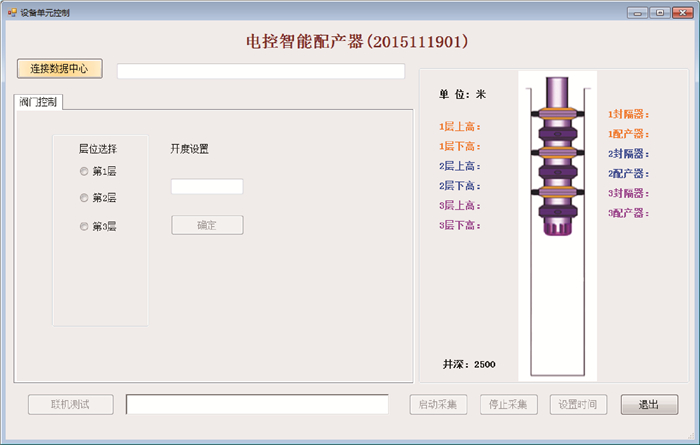Click the text field beside 连接数据中心
Viewport: 700px width, 445px height.
(x=260, y=71)
